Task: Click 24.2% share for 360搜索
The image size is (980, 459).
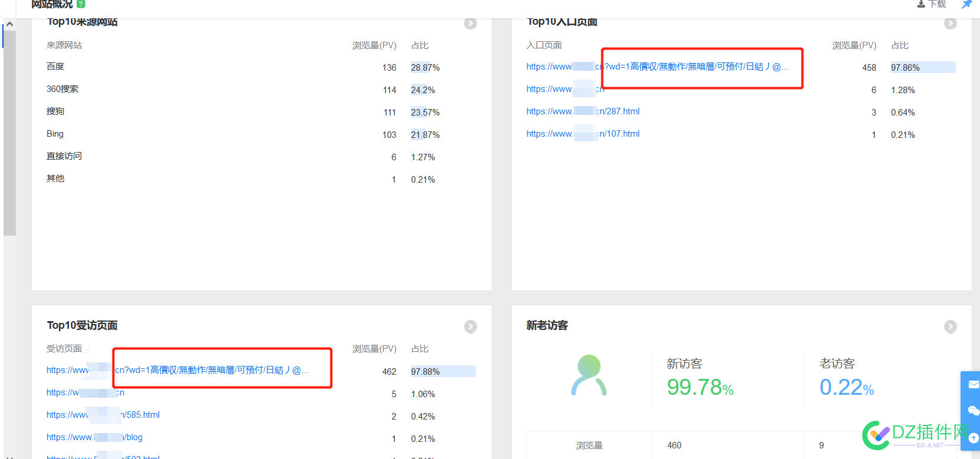Action: point(423,90)
